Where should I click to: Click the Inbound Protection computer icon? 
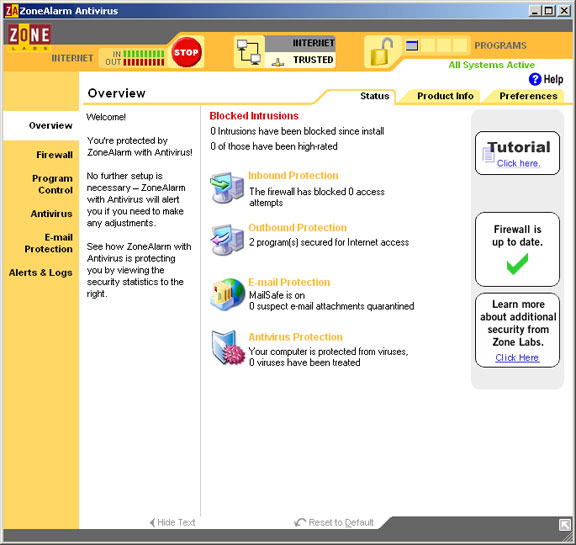point(227,188)
